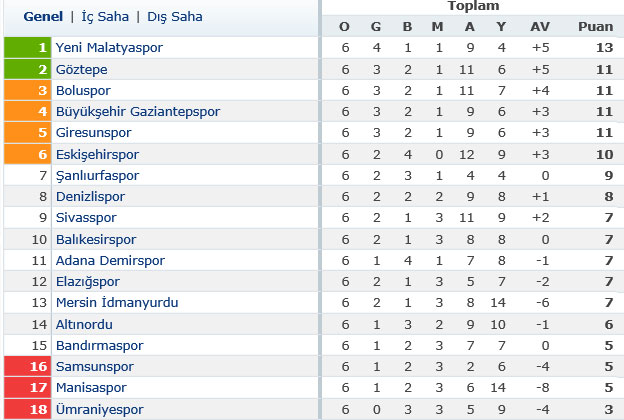Open the Yeni Malatyaspor team link
This screenshot has width=624, height=420.
coord(109,48)
